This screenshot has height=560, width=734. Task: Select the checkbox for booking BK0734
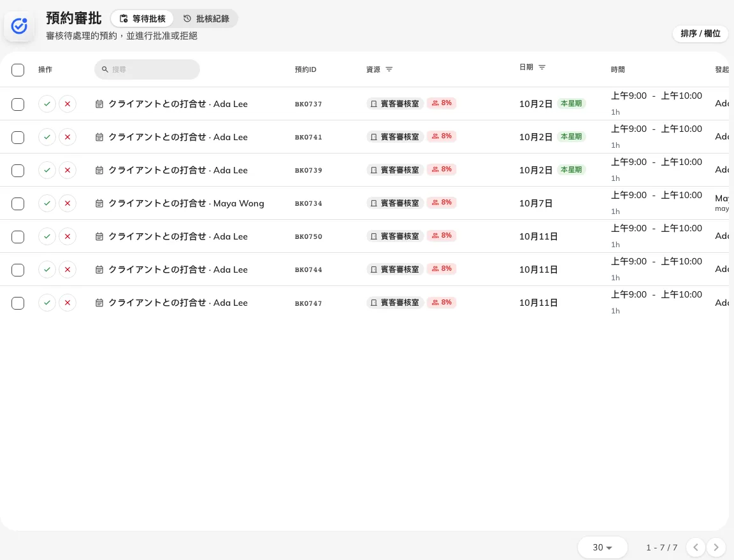(18, 204)
